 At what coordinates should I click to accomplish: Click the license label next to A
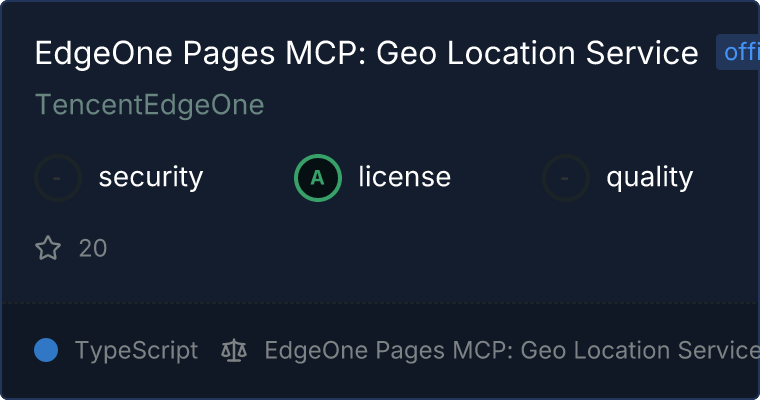coord(405,178)
